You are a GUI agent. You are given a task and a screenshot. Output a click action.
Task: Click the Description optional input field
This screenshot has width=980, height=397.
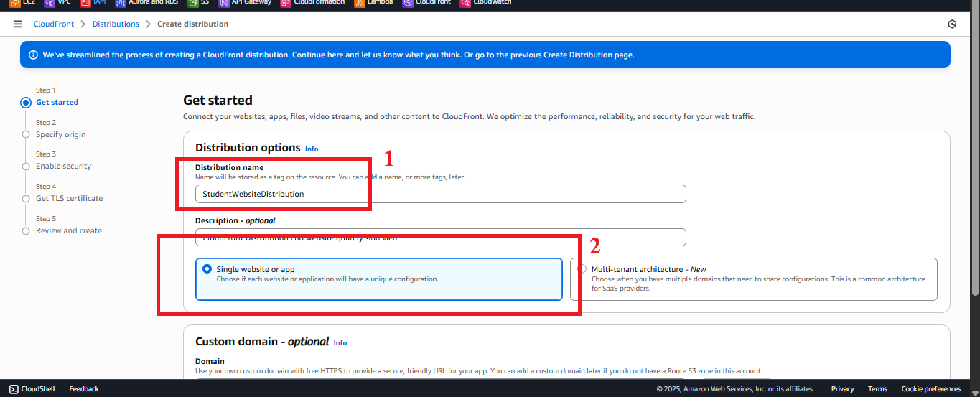[440, 238]
